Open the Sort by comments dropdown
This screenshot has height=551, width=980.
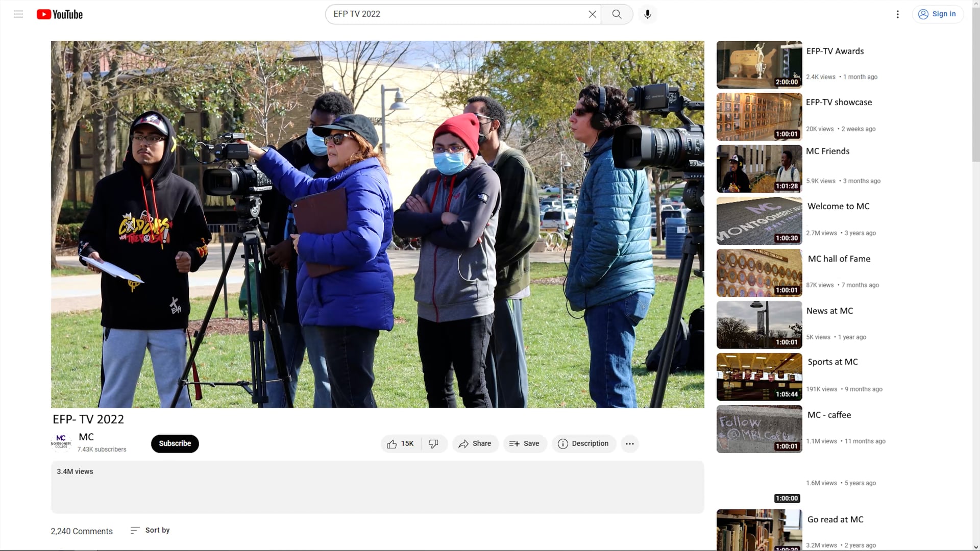point(150,531)
